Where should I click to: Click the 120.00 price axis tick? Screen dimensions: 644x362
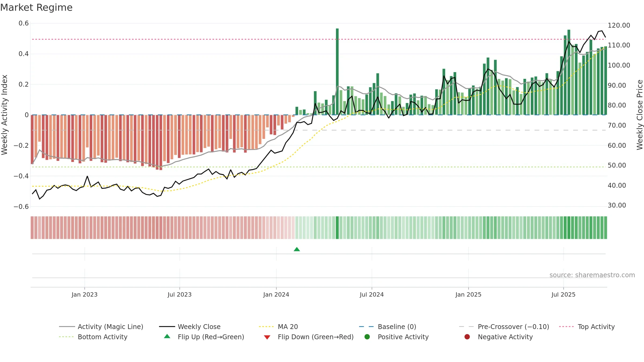click(x=619, y=25)
